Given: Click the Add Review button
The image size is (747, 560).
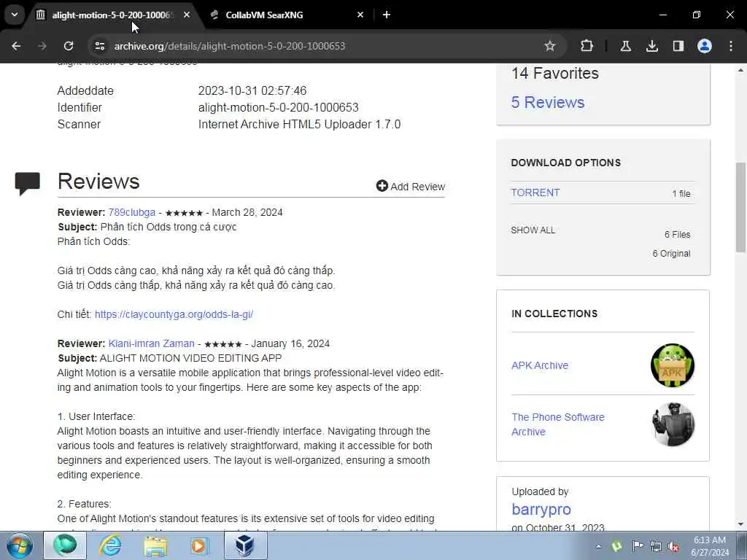Looking at the screenshot, I should click(410, 186).
